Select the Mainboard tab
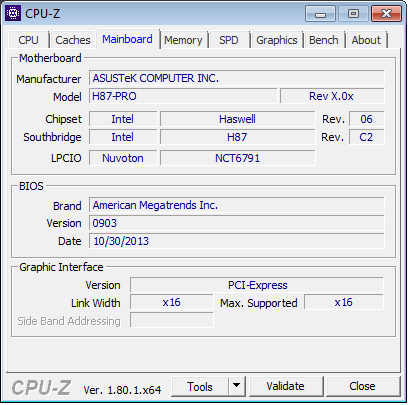The width and height of the screenshot is (408, 405). click(127, 39)
